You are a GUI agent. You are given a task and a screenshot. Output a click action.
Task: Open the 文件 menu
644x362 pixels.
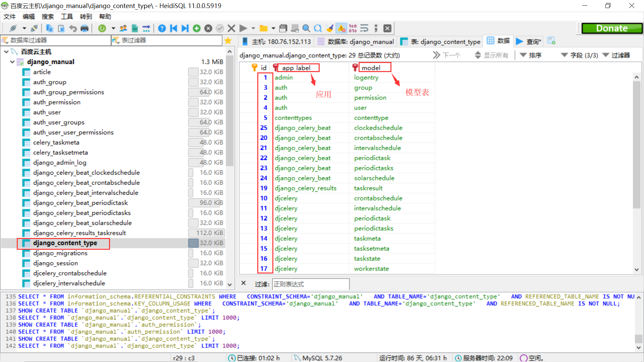[9, 16]
